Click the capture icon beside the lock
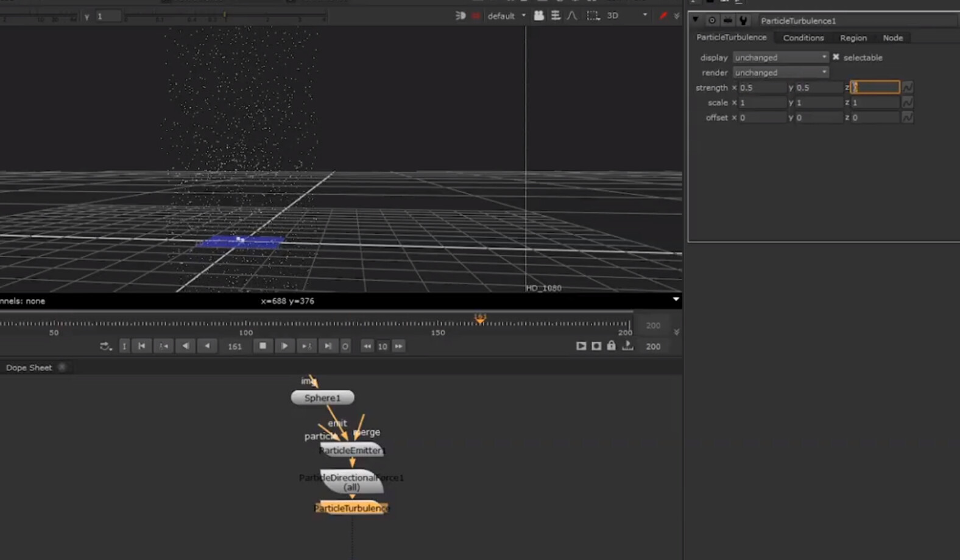960x560 pixels. 596,346
